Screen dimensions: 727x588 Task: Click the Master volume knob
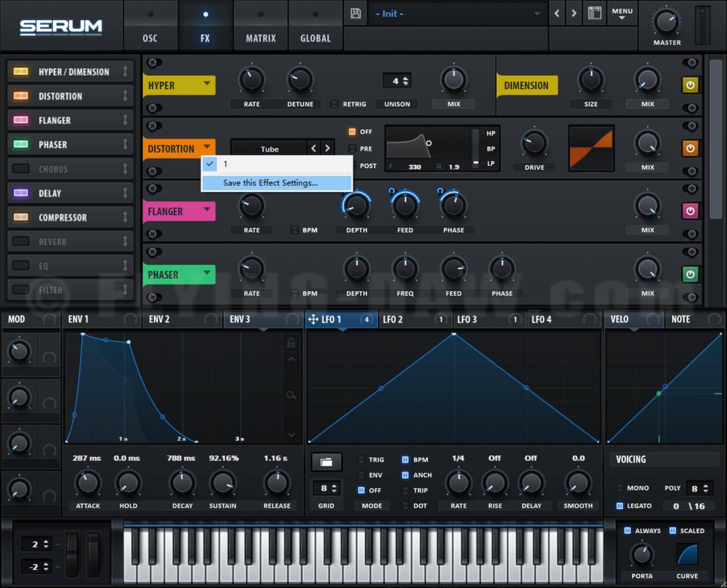(666, 22)
